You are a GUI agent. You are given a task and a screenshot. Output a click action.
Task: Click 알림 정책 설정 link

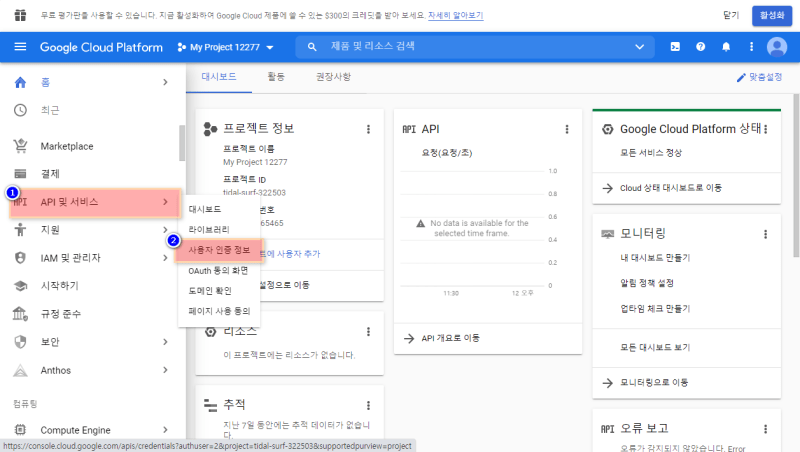[x=647, y=283]
